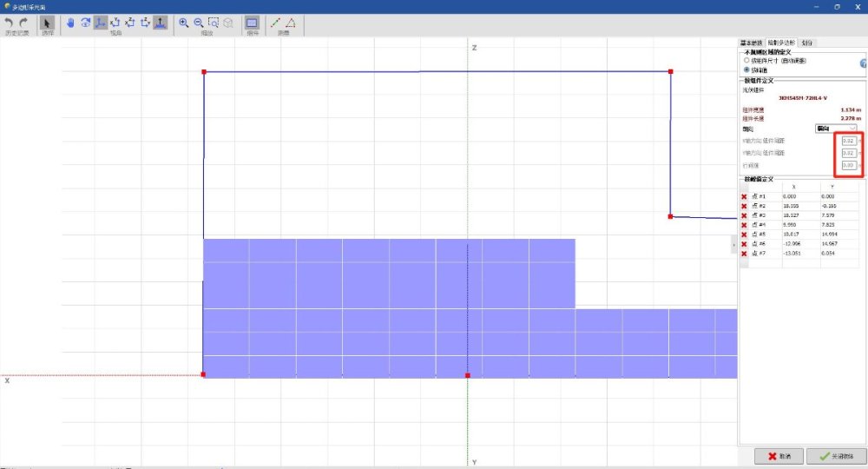868x469 pixels.
Task: Click the undo arrow in history toolbar
Action: click(x=10, y=23)
